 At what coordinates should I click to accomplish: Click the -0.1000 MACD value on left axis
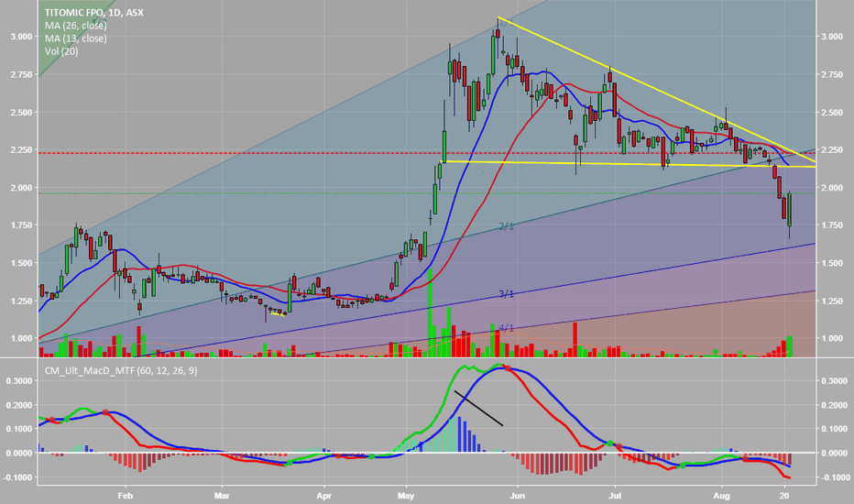pos(18,477)
